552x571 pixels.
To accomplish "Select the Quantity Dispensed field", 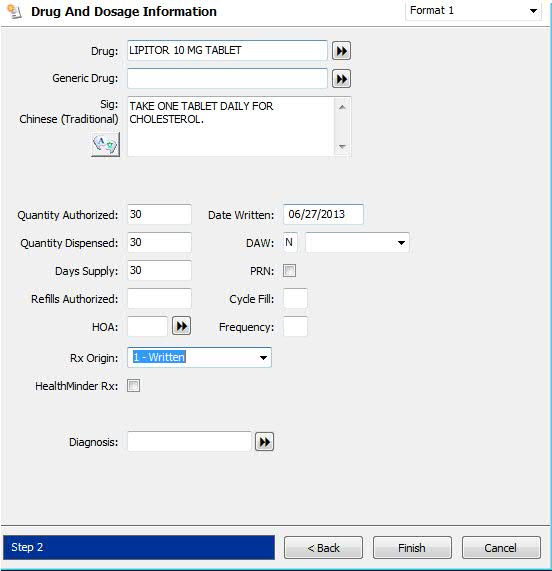I will pos(159,243).
